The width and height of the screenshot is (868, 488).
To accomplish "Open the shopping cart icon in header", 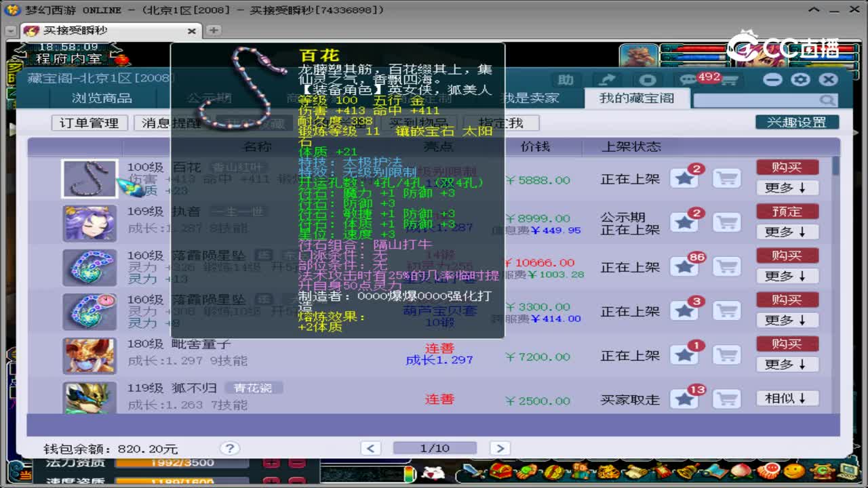I will 729,81.
